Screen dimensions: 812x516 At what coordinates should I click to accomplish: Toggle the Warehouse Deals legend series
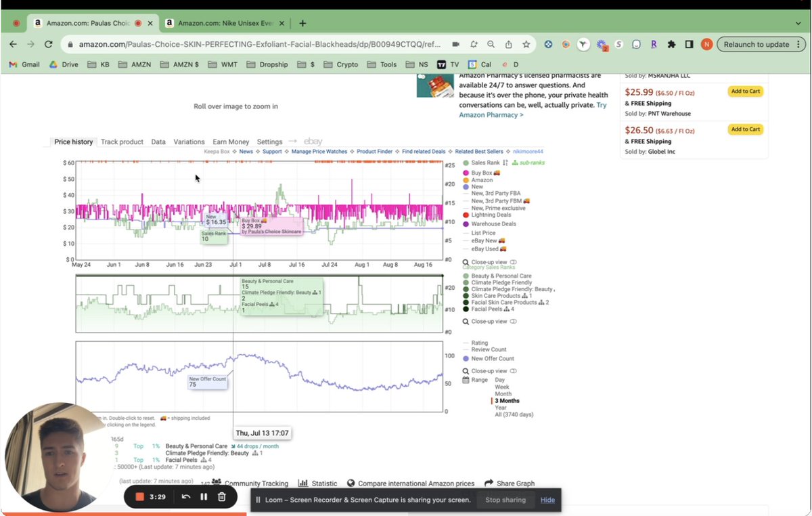(x=489, y=224)
